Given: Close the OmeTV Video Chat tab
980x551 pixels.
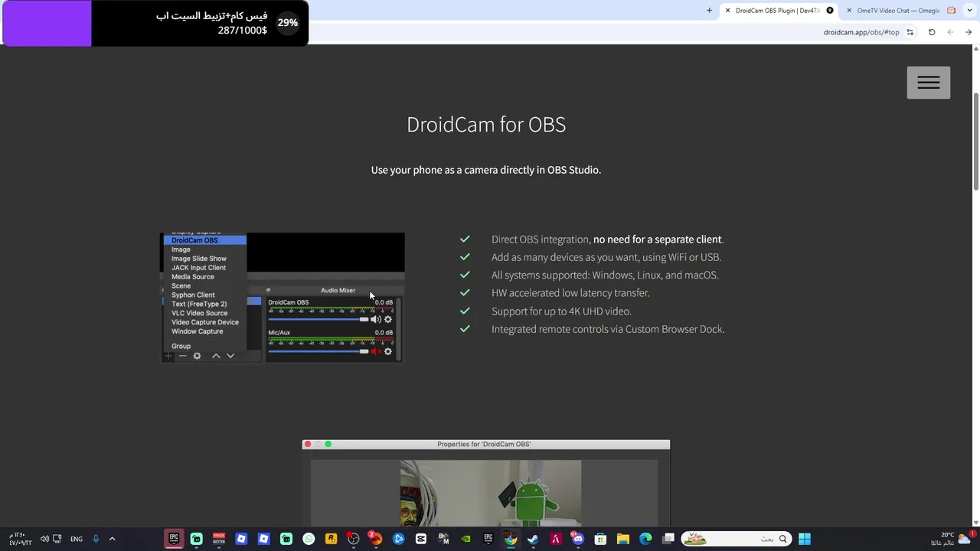Looking at the screenshot, I should point(849,11).
